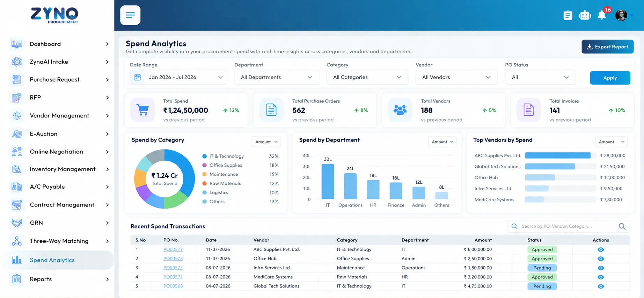Screen dimensions: 644x298
Task: Click the magnifier icon at search box right
Action: pyautogui.click(x=622, y=226)
